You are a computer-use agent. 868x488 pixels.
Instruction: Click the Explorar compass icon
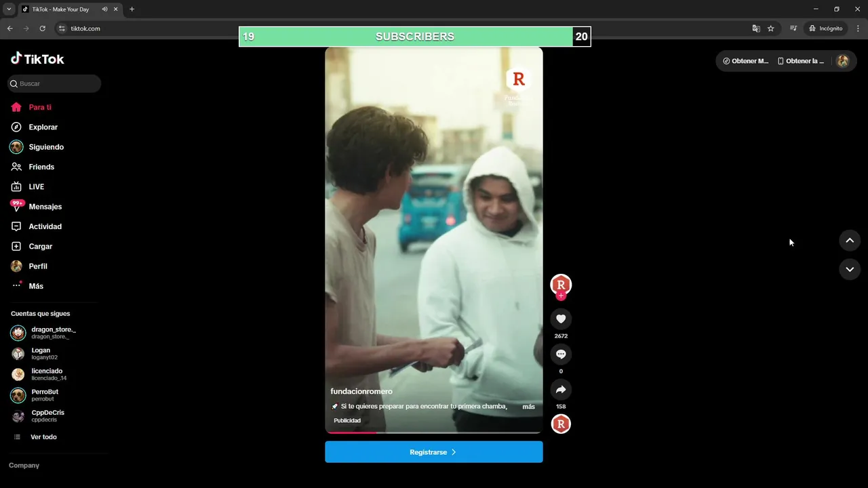[x=16, y=127]
